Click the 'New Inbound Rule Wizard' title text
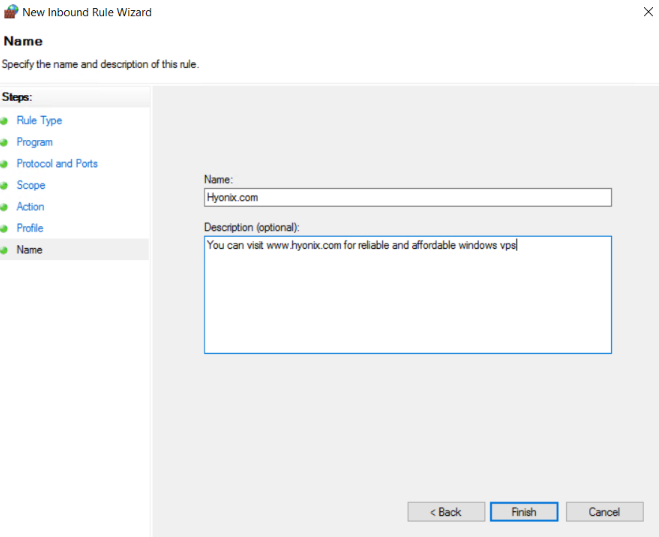Screen dimensions: 659x537 (87, 12)
